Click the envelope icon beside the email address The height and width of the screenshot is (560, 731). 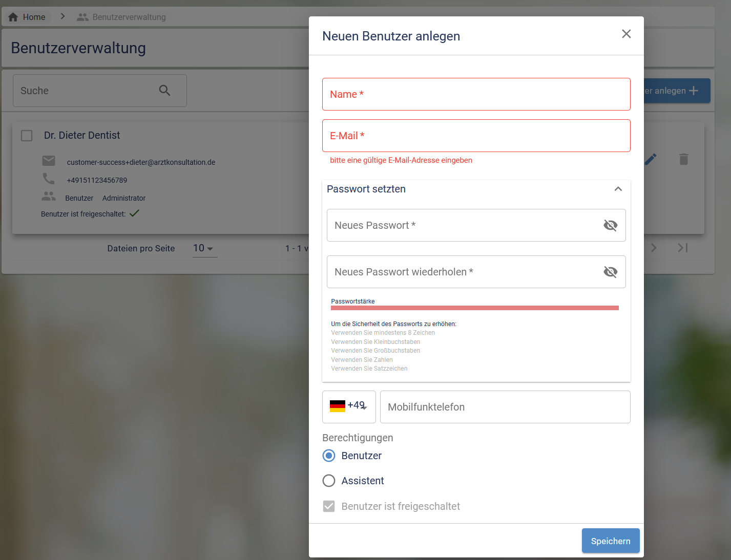[x=49, y=161]
